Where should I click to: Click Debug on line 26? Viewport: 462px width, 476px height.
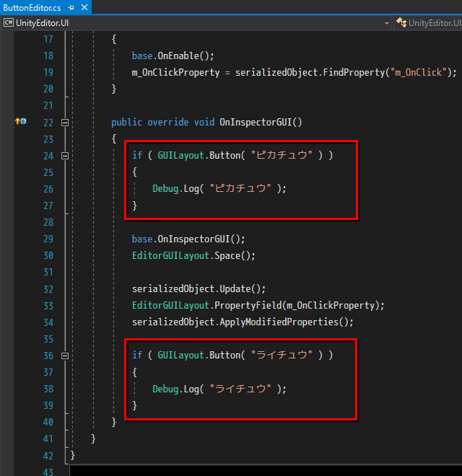[x=165, y=188]
